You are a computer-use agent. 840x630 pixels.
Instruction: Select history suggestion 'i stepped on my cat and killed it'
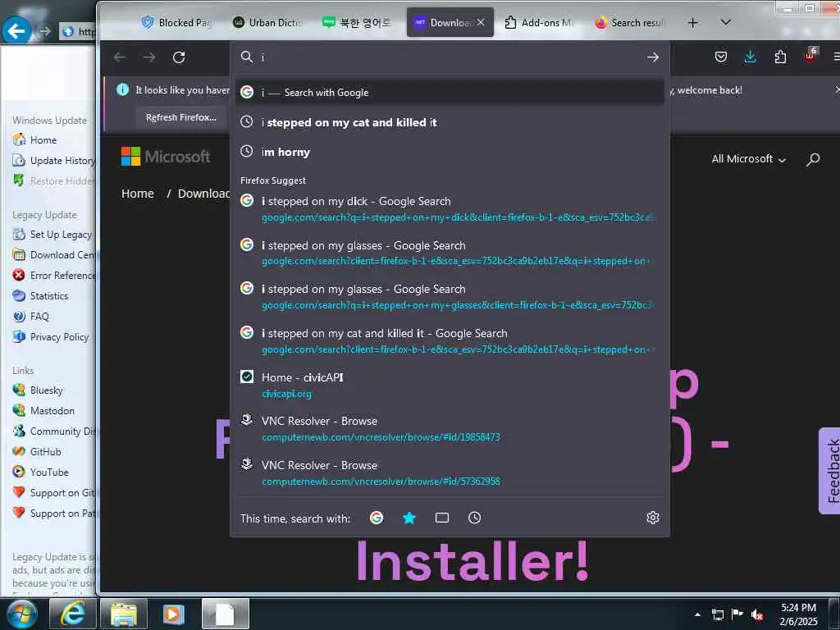pos(450,122)
